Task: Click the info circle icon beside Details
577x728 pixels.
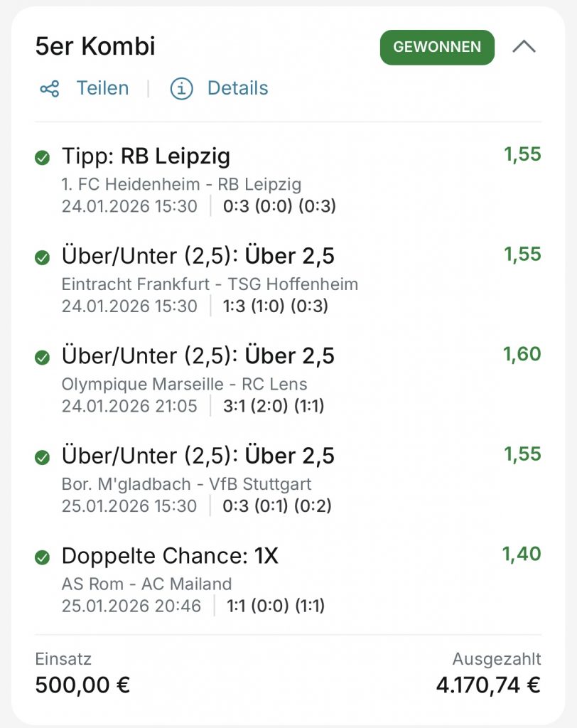Action: point(182,89)
